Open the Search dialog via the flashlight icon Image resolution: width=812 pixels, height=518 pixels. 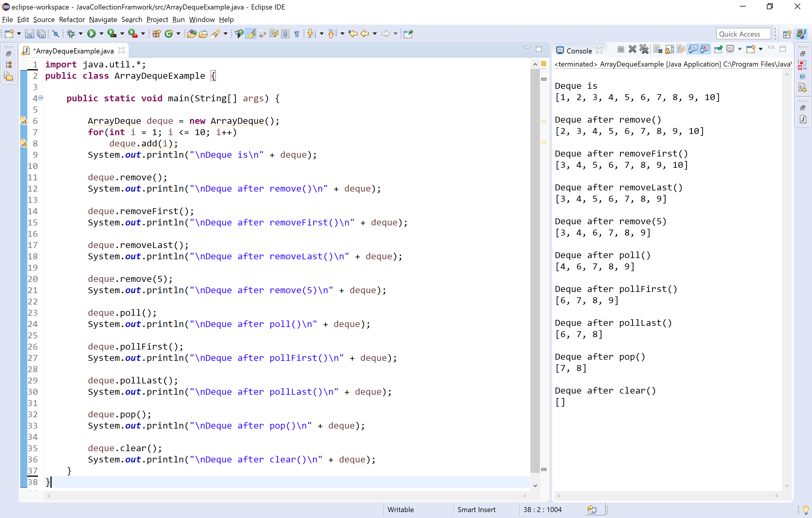click(216, 33)
